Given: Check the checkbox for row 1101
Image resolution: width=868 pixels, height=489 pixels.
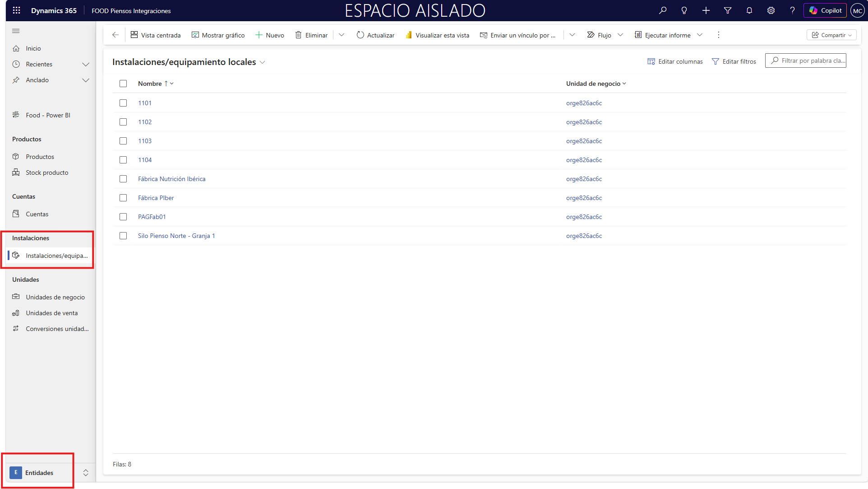Looking at the screenshot, I should [123, 103].
